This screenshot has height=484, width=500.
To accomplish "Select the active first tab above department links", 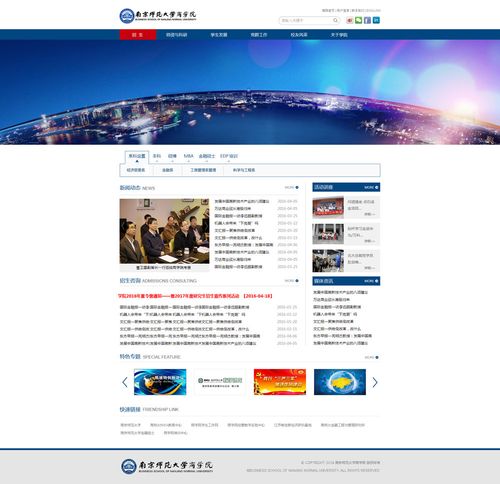I will point(137,157).
